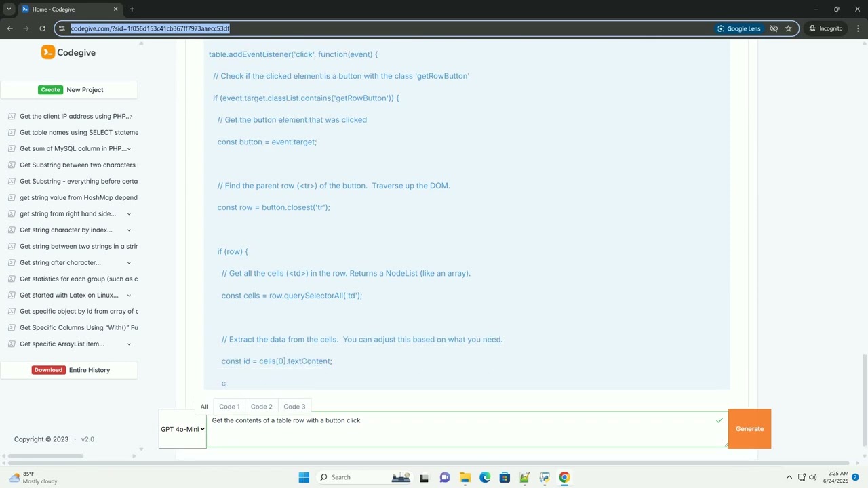The height and width of the screenshot is (488, 868).
Task: Click Create New Project button
Action: 69,89
